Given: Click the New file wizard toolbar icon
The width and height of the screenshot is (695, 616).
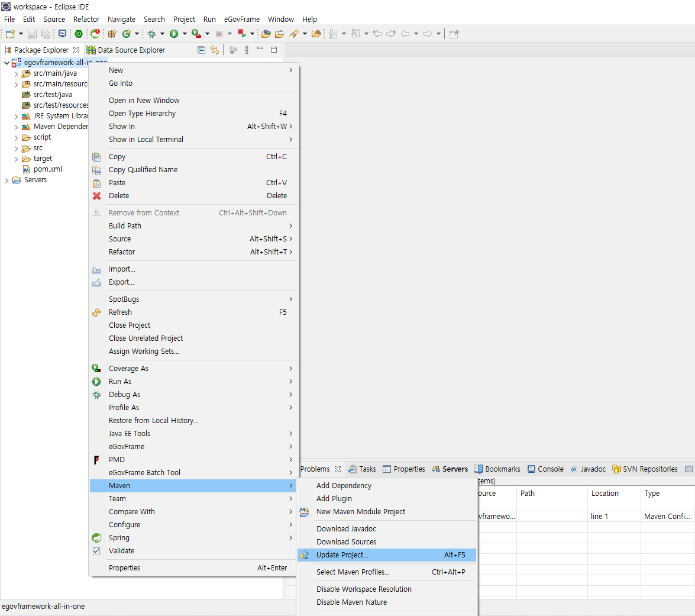Looking at the screenshot, I should (10, 34).
